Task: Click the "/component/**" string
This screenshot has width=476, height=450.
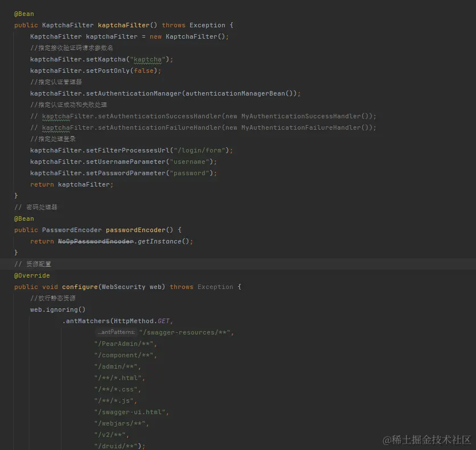Action: click(x=124, y=355)
